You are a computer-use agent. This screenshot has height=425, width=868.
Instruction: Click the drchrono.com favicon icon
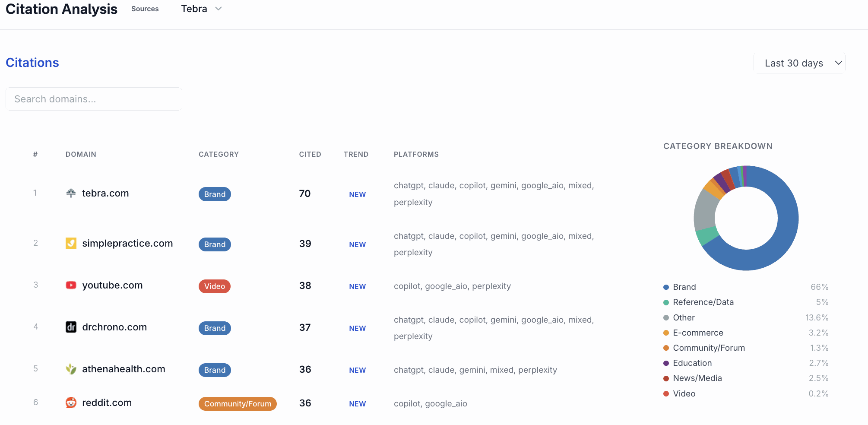(71, 327)
